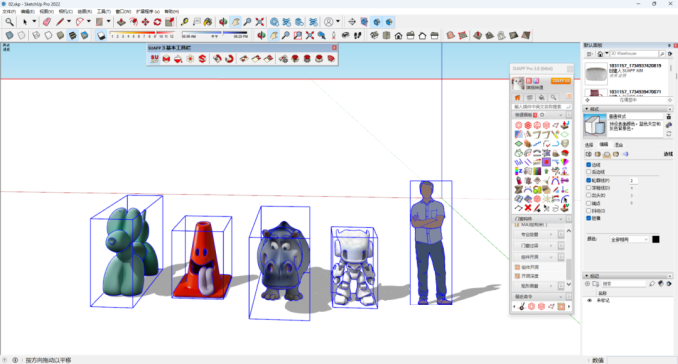Screen dimensions: 678x364
Task: Enable the 端点 endpoints checkbox
Action: pos(588,203)
